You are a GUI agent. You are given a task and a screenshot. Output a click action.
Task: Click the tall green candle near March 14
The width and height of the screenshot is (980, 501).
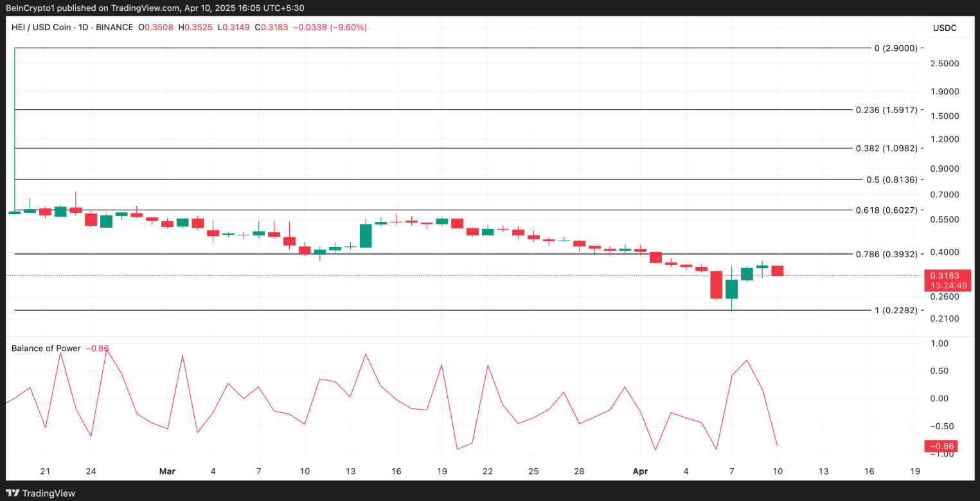click(x=366, y=235)
